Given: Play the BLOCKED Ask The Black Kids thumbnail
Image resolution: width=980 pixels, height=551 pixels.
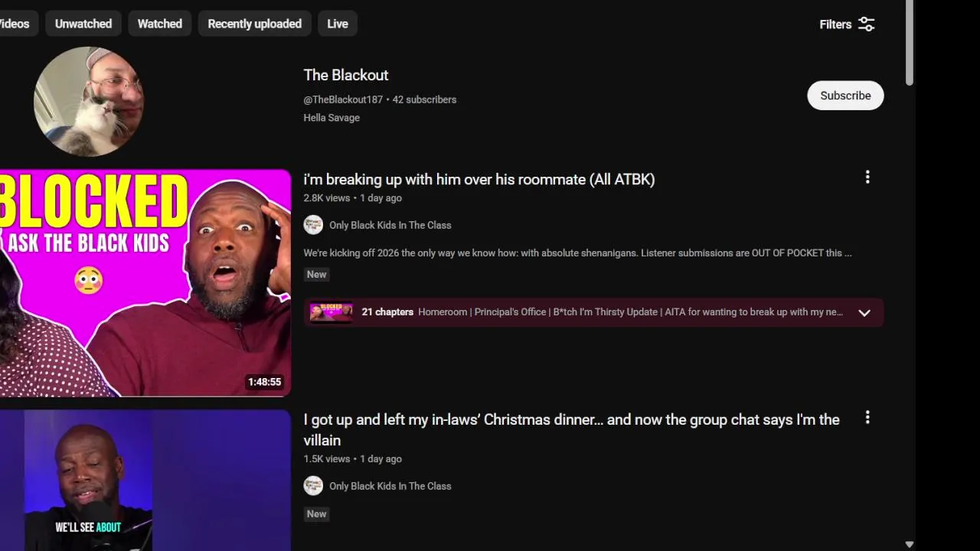Looking at the screenshot, I should pos(145,283).
